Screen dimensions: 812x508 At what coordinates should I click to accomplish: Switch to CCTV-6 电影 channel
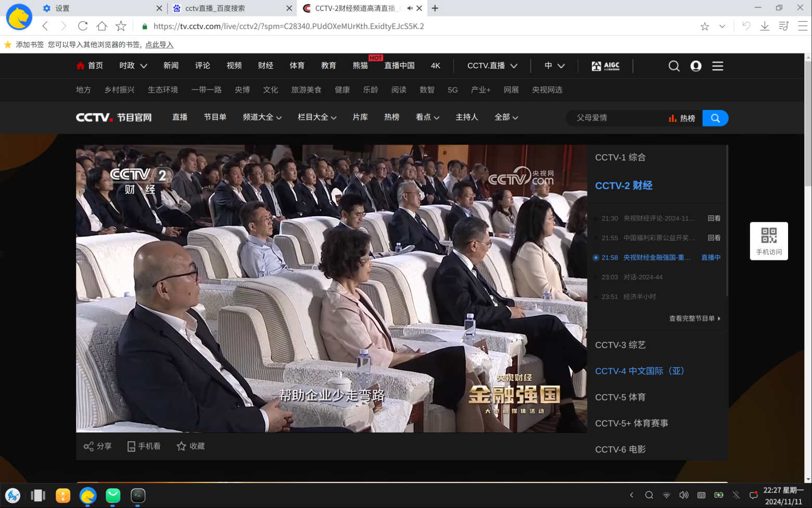[x=620, y=449]
